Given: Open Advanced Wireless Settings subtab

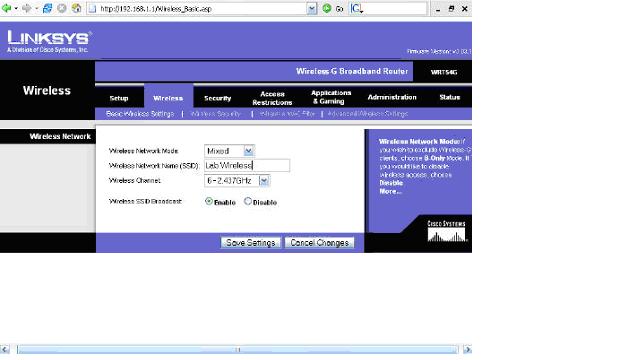Looking at the screenshot, I should pyautogui.click(x=368, y=114).
